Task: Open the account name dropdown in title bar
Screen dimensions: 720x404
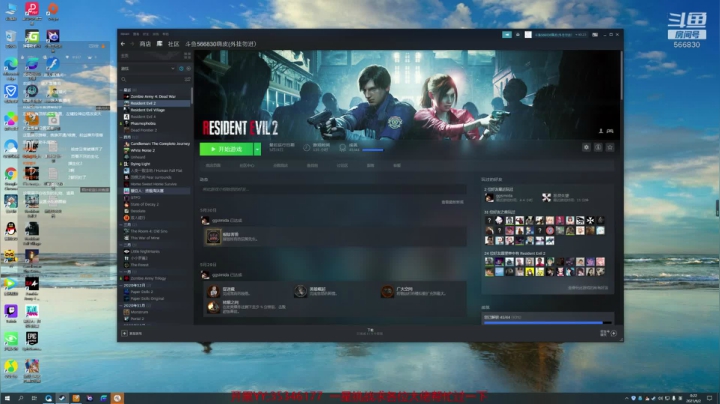Action: click(x=560, y=34)
